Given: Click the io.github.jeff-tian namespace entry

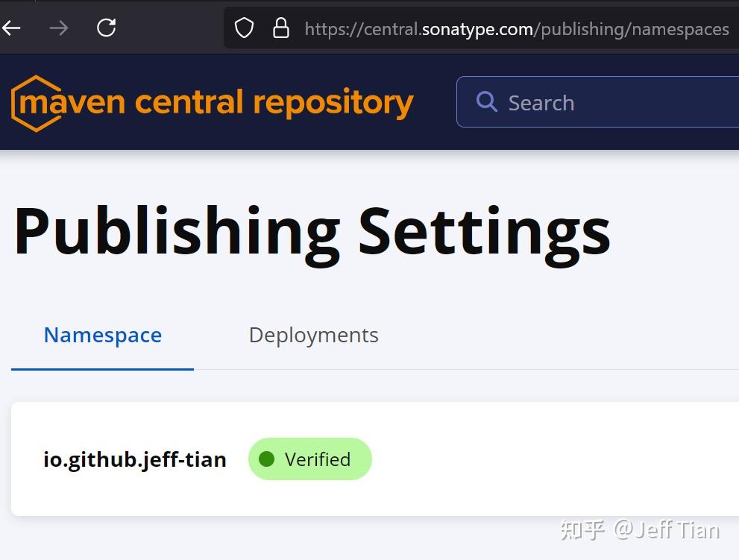Looking at the screenshot, I should [x=135, y=459].
